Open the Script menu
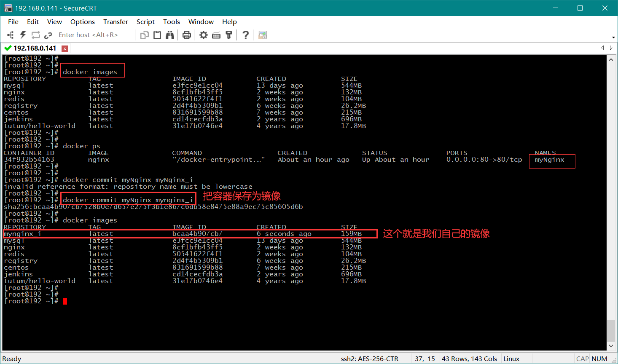This screenshot has height=364, width=618. [145, 21]
